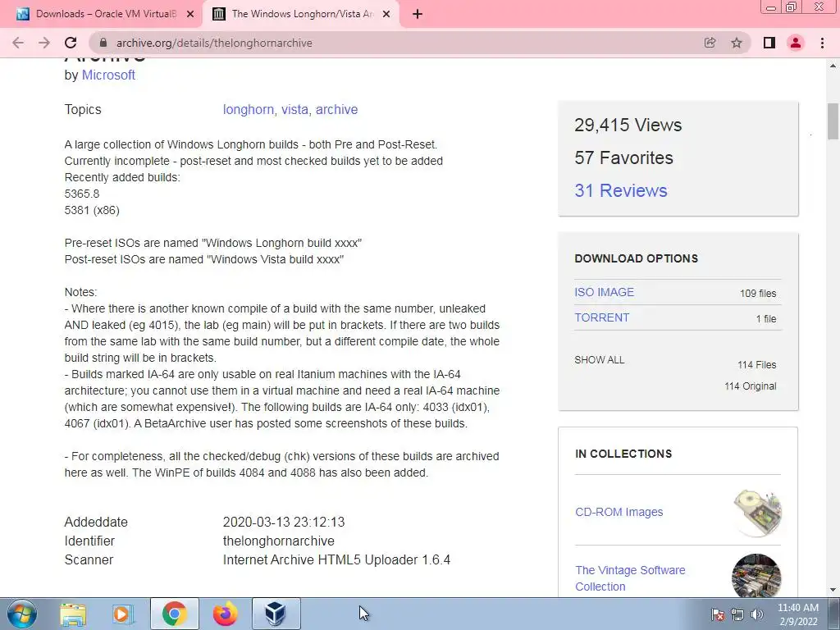Screen dimensions: 840x630
Task: Click the identifier value thelonghornarchive
Action: 279,541
